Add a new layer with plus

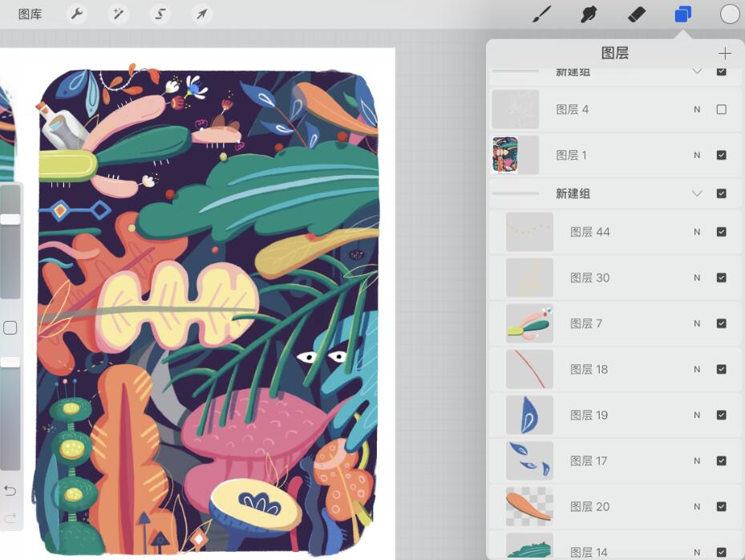click(x=725, y=53)
